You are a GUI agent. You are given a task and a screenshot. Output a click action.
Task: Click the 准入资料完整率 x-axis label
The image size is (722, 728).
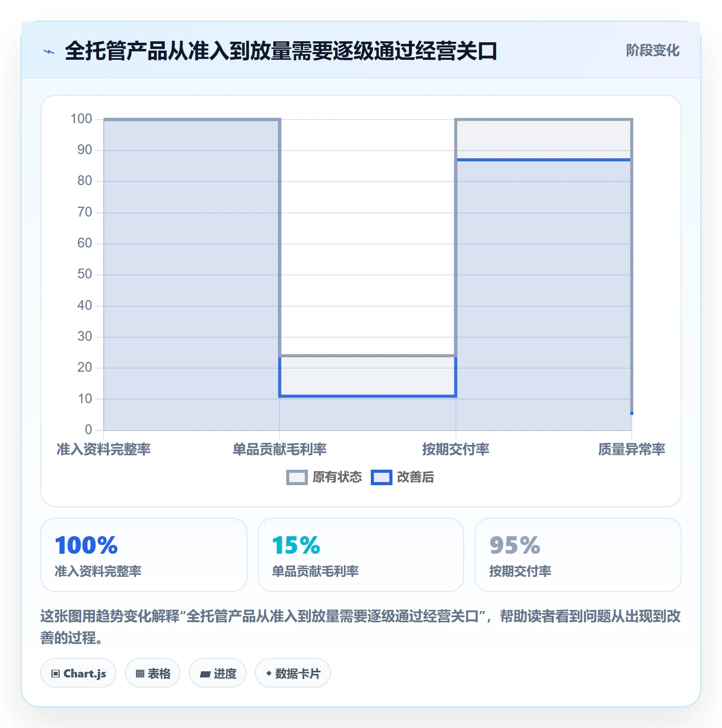tap(104, 450)
